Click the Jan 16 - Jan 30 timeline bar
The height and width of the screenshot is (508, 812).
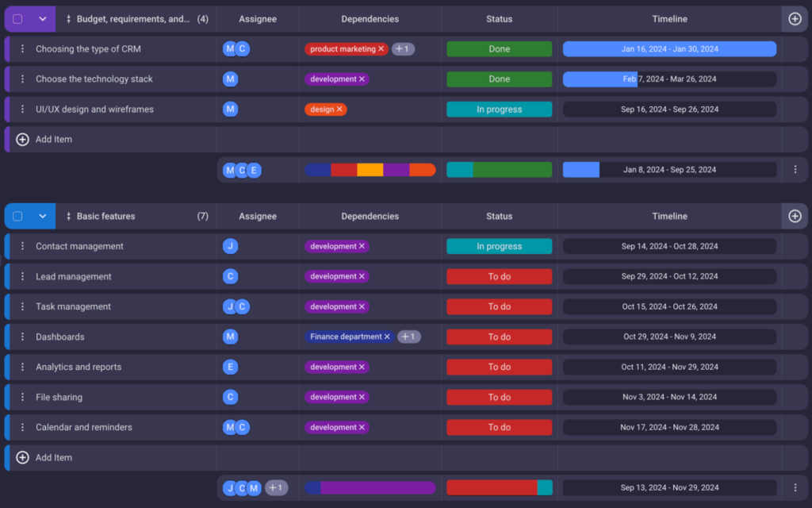[x=669, y=49]
